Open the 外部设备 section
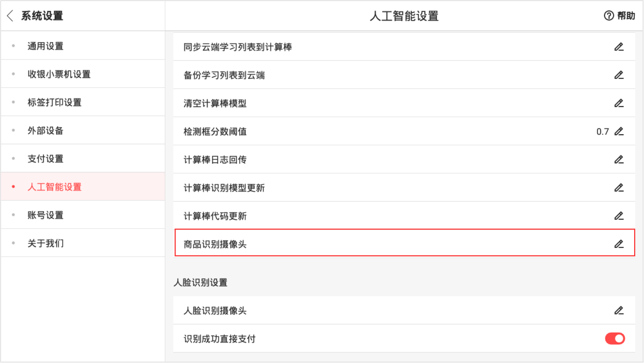This screenshot has height=363, width=644. pyautogui.click(x=46, y=130)
